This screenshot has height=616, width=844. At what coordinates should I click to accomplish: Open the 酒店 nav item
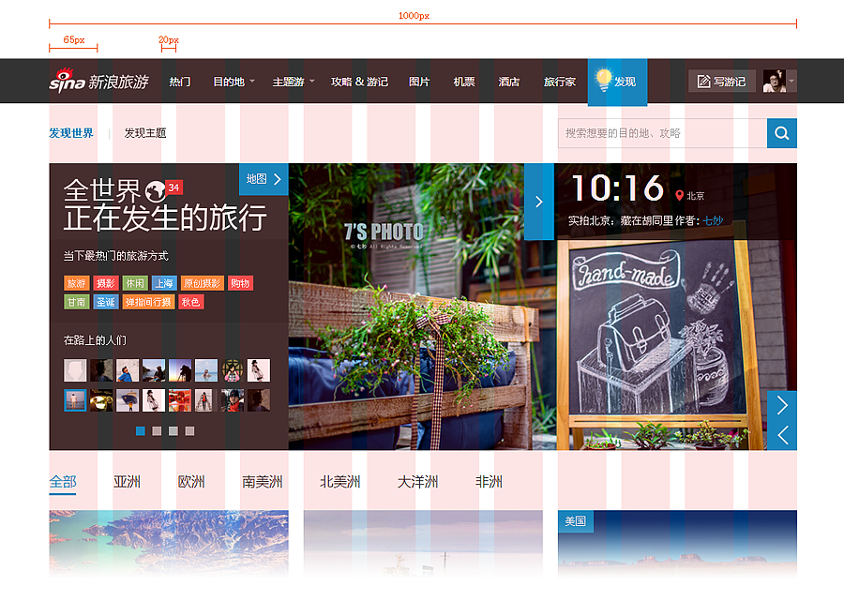508,82
